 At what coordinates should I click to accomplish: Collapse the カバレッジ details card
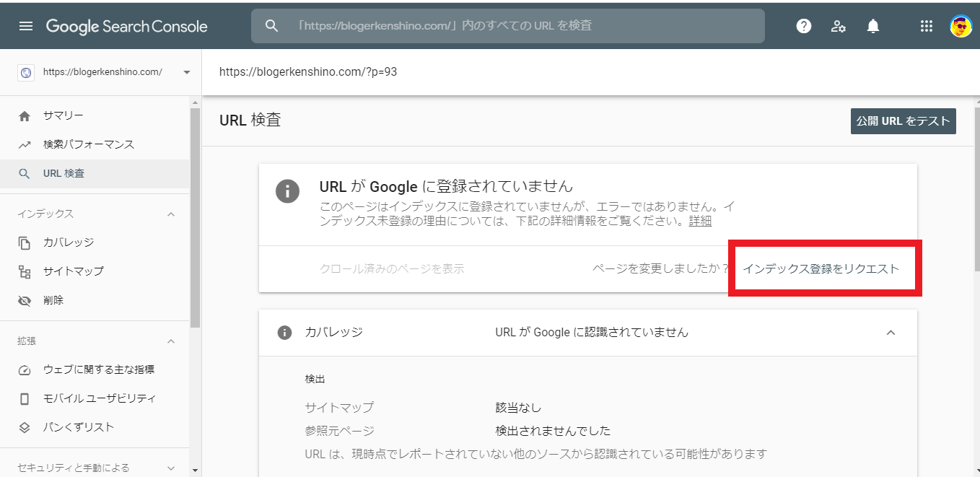(891, 333)
